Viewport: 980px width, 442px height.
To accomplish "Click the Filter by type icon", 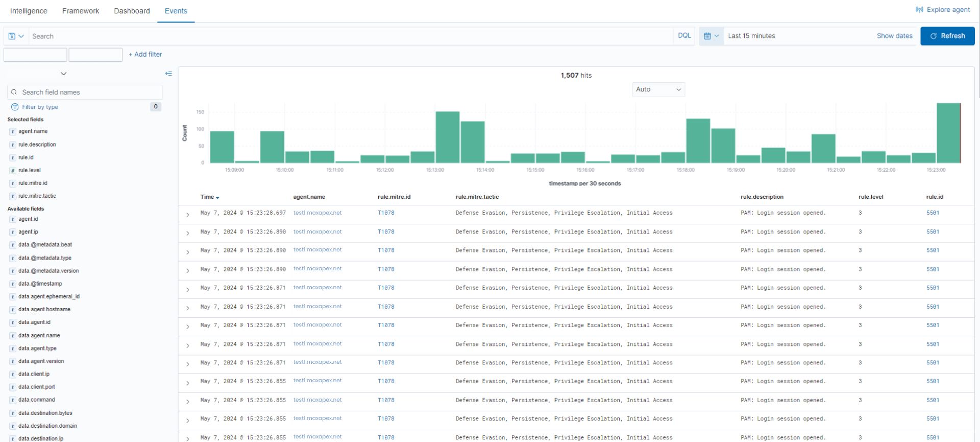I will [x=15, y=107].
